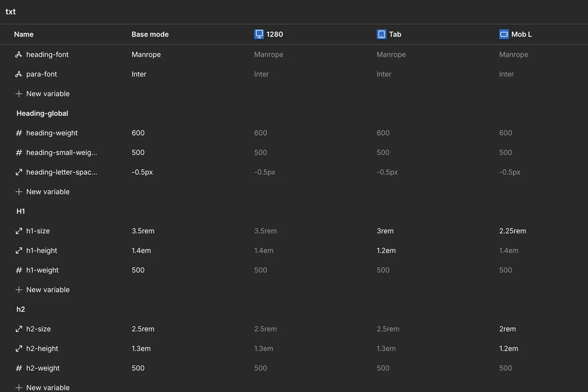Collapse the H1 variable group

[x=21, y=211]
